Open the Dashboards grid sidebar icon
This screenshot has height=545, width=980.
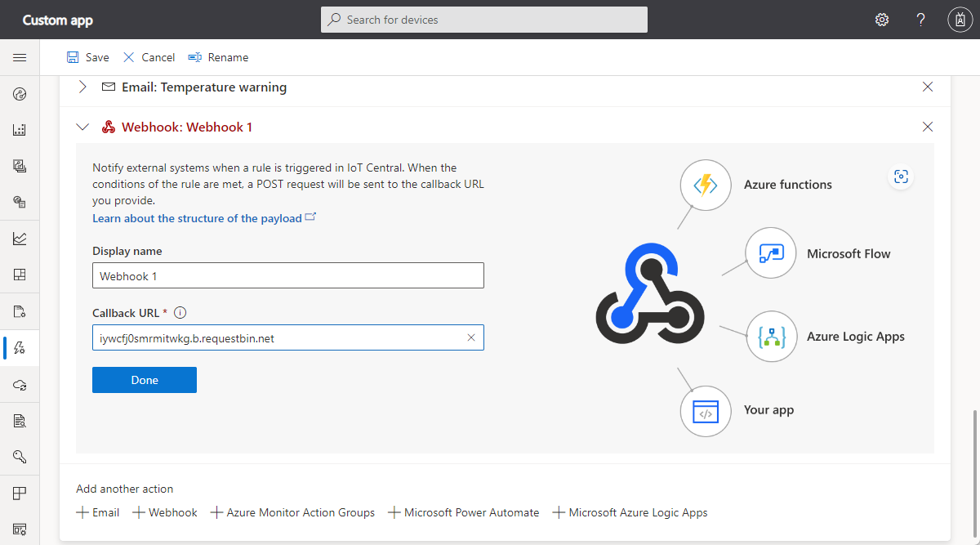coord(20,275)
